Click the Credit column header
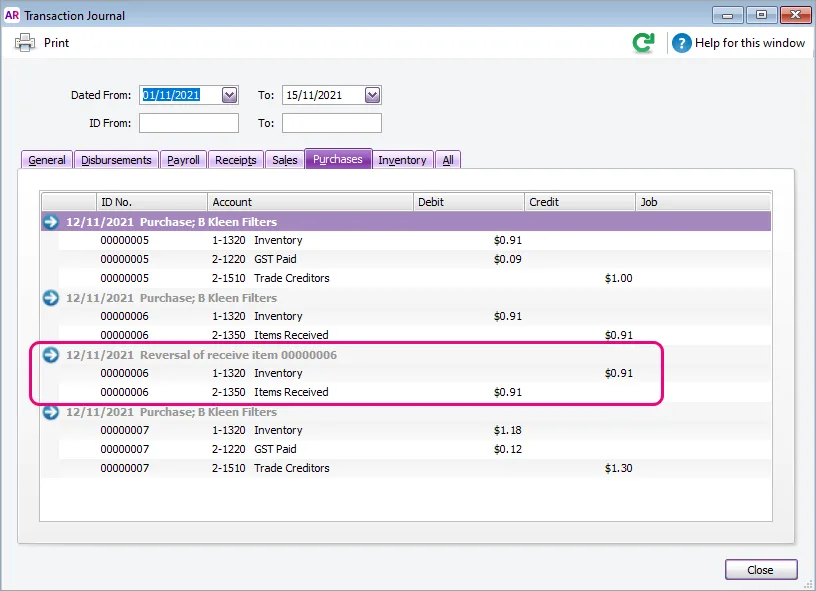816x591 pixels. click(579, 202)
